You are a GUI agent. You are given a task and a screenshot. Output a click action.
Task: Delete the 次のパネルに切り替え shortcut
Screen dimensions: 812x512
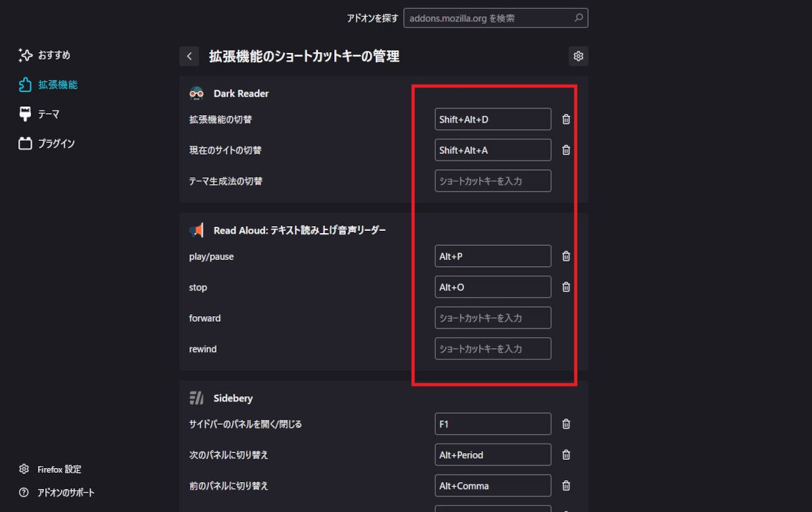[x=566, y=455]
